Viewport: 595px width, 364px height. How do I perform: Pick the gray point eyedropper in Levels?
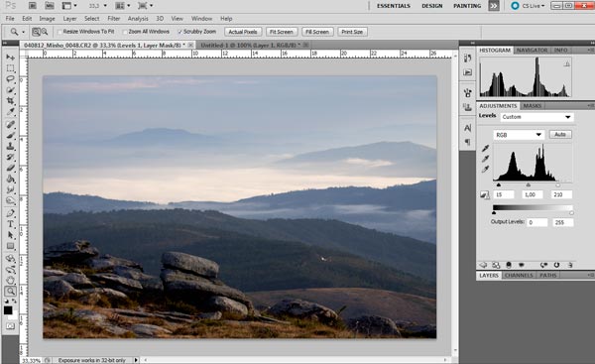click(485, 159)
